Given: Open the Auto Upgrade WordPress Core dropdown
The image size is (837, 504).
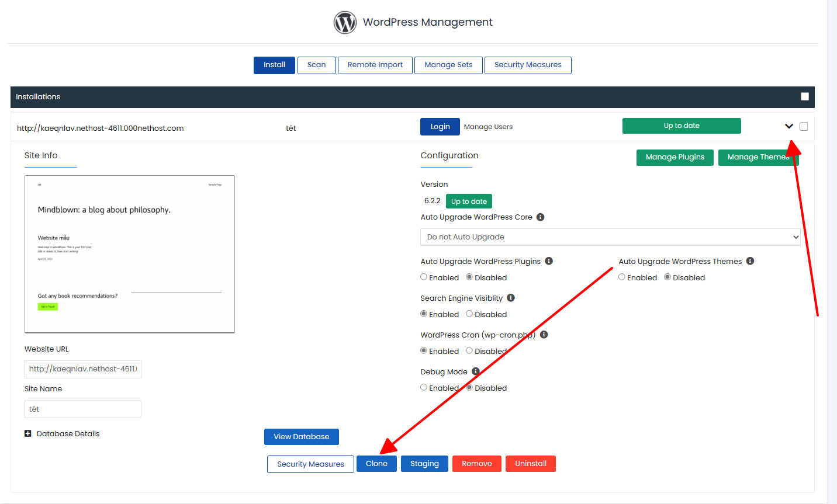Looking at the screenshot, I should click(x=610, y=237).
